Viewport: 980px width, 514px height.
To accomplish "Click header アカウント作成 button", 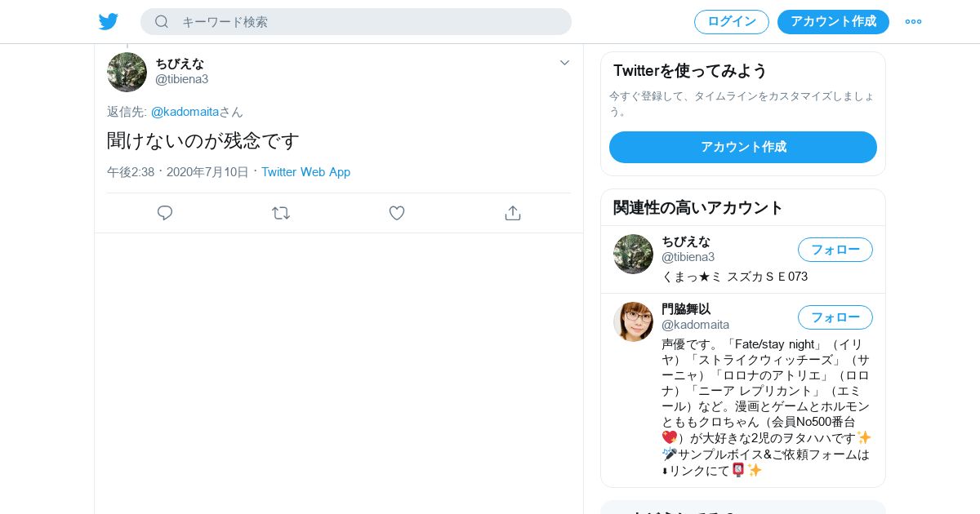I will pyautogui.click(x=833, y=21).
